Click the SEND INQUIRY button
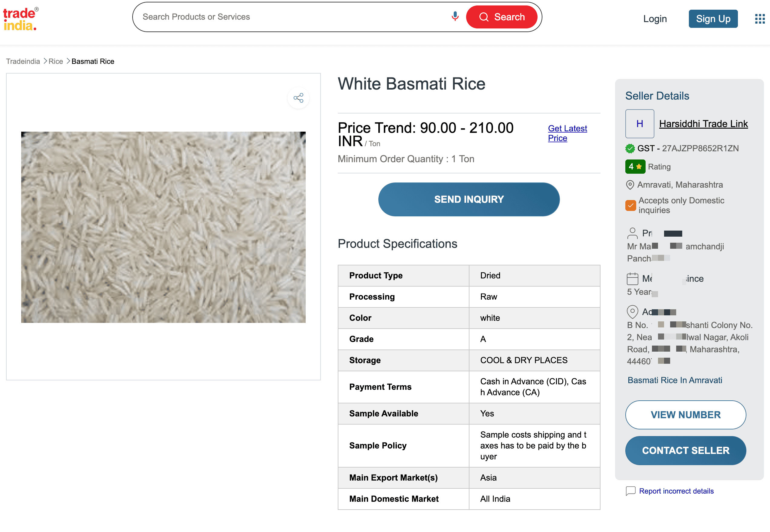 pos(469,199)
